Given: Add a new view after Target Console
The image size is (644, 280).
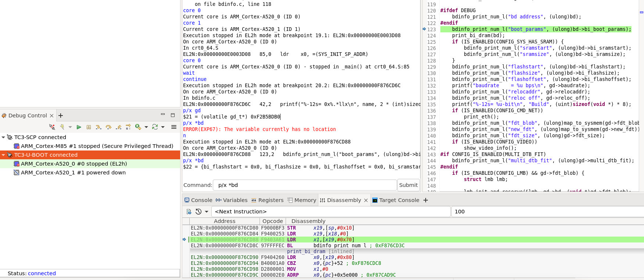Looking at the screenshot, I should pos(426,200).
